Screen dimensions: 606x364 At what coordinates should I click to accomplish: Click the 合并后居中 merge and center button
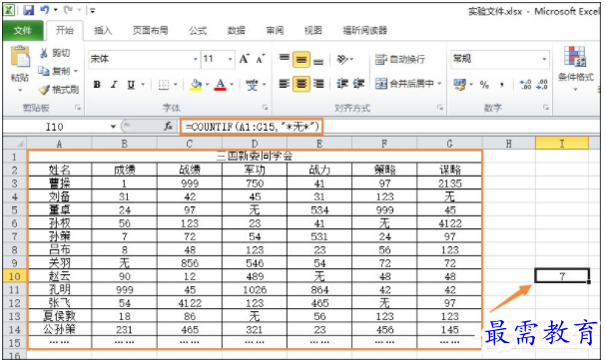tap(404, 84)
